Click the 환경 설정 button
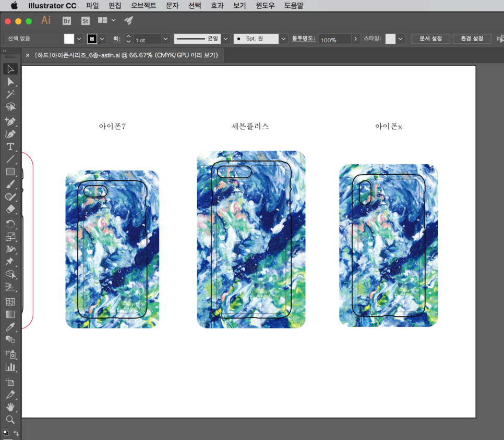 click(x=472, y=39)
